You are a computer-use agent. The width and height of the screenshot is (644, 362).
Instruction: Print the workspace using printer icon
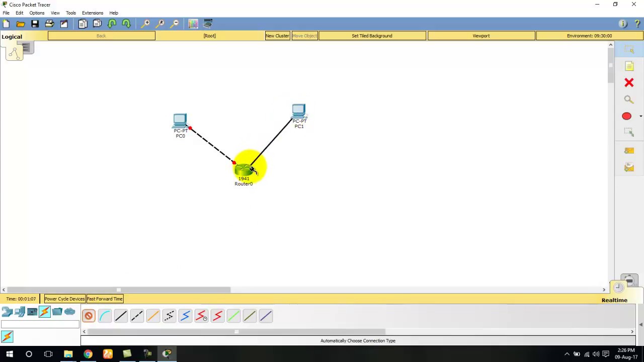49,24
